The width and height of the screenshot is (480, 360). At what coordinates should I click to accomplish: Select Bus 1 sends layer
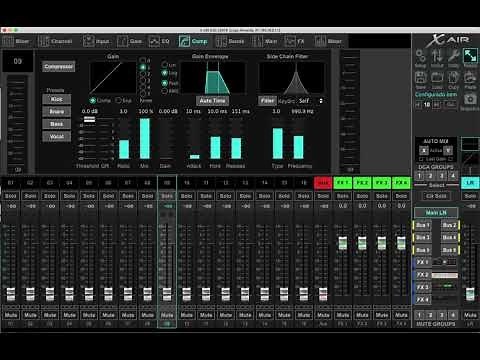[x=422, y=225]
